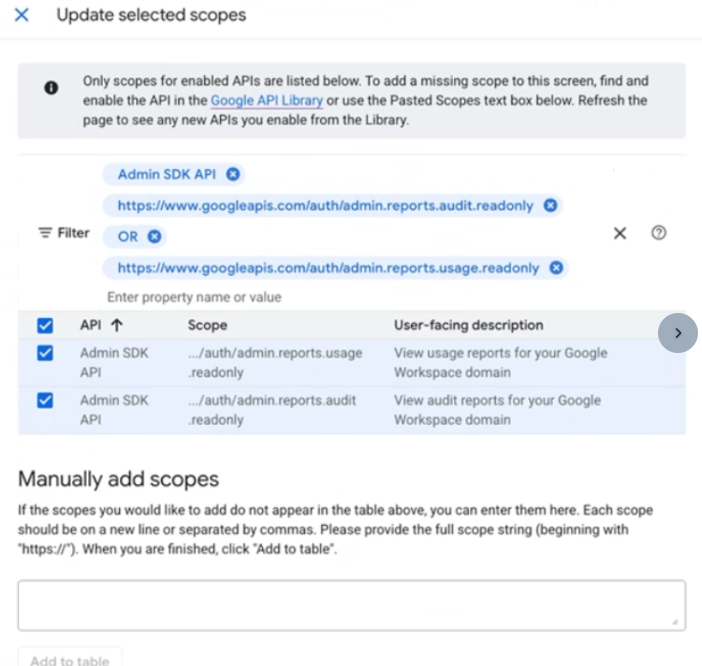Viewport: 702px width, 666px height.
Task: Uncheck the admin.reports.usage.readonly scope row
Action: tap(45, 353)
